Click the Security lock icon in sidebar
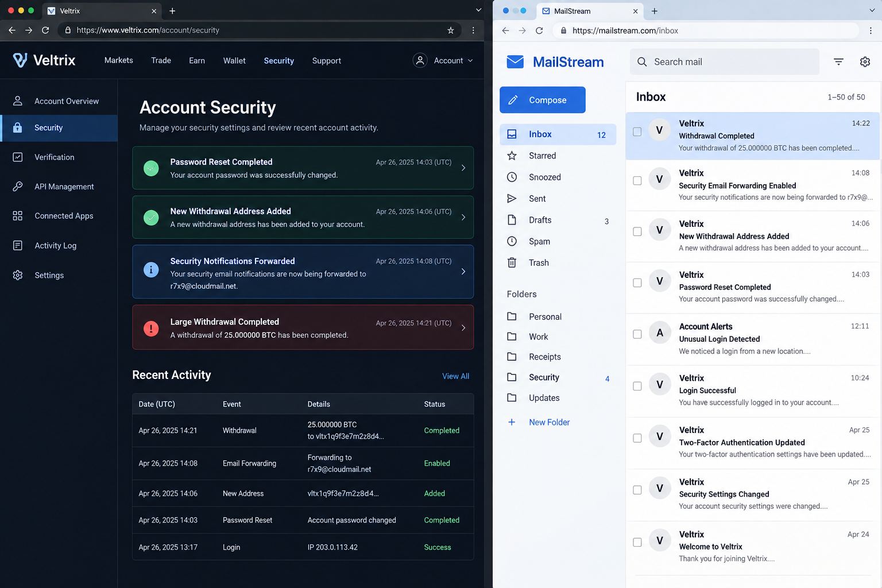Image resolution: width=882 pixels, height=588 pixels. (x=18, y=127)
